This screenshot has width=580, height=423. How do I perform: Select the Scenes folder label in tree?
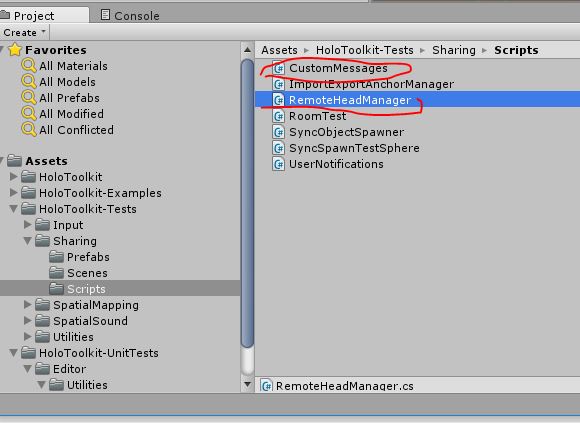87,273
